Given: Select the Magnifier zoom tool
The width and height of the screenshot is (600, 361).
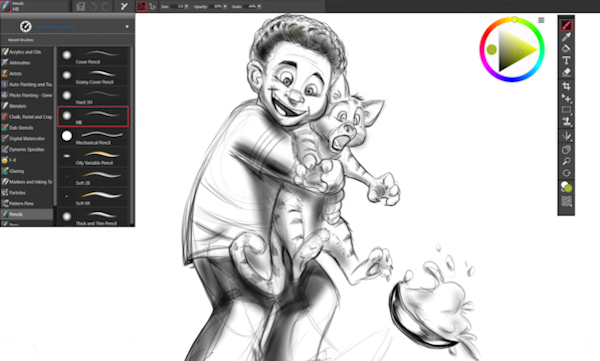Looking at the screenshot, I should click(566, 161).
